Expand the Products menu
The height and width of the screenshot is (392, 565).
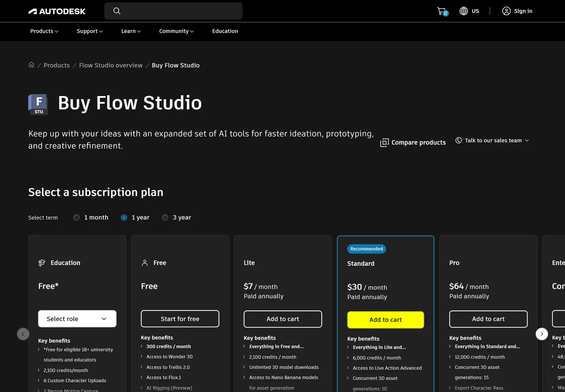[44, 31]
